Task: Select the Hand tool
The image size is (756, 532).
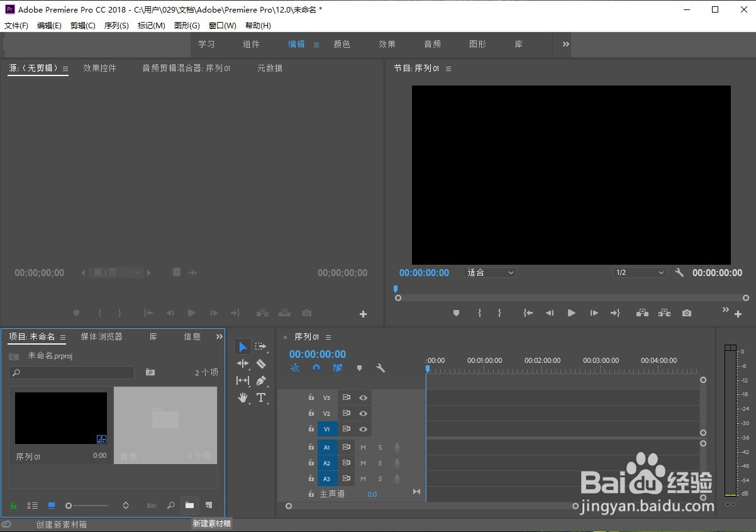Action: coord(243,397)
